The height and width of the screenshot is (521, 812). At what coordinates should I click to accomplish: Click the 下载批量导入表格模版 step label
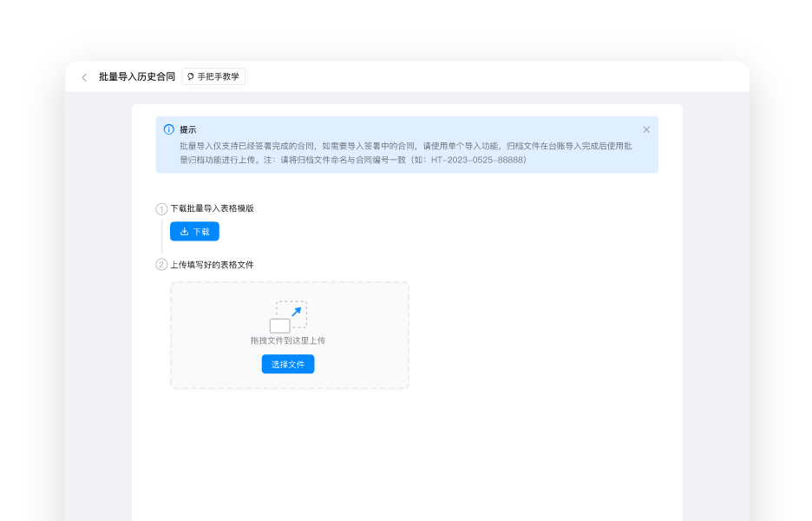(x=212, y=208)
